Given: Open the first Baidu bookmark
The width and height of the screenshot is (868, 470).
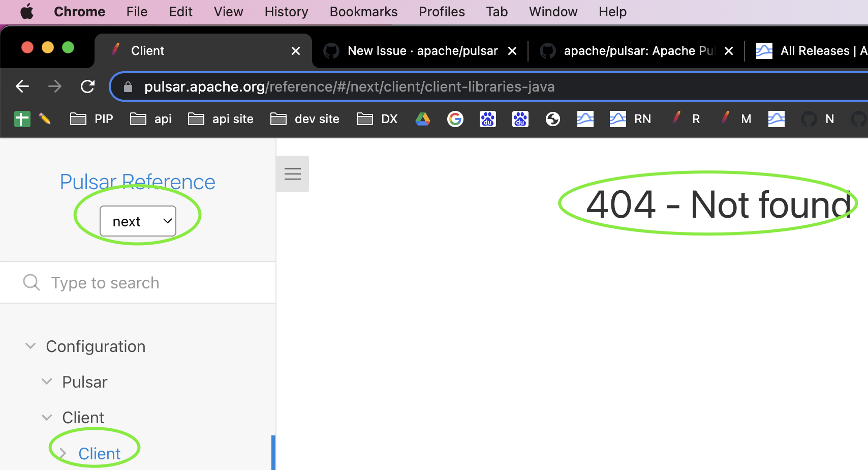Looking at the screenshot, I should point(488,119).
